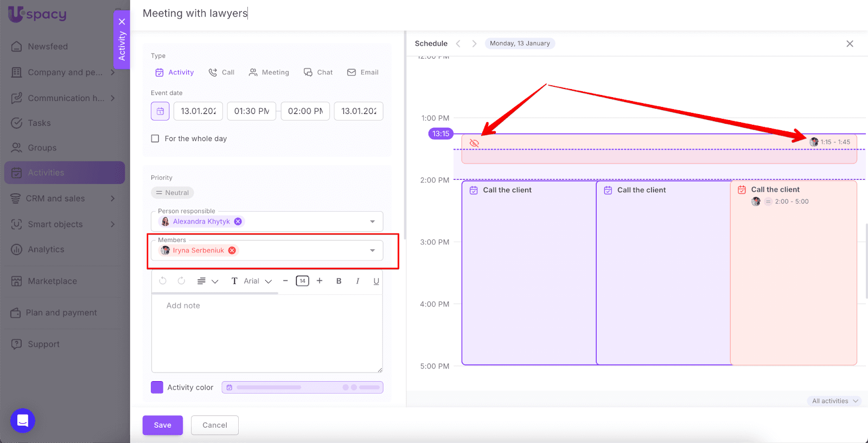The width and height of the screenshot is (868, 443).
Task: Choose the Email activity type
Action: click(363, 72)
